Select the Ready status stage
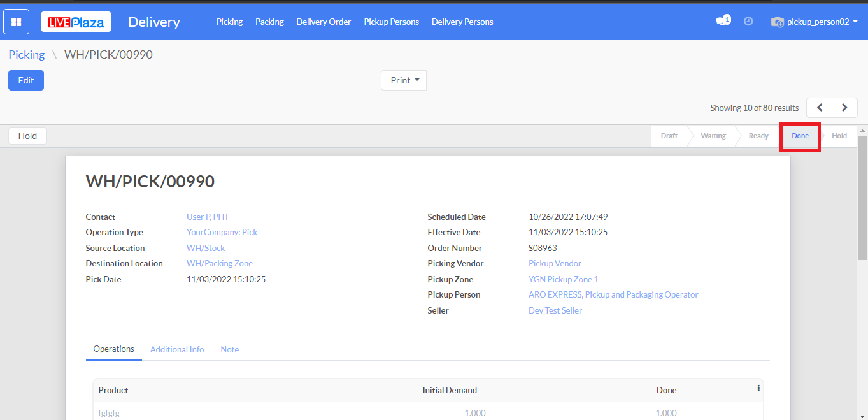The height and width of the screenshot is (420, 868). click(758, 136)
